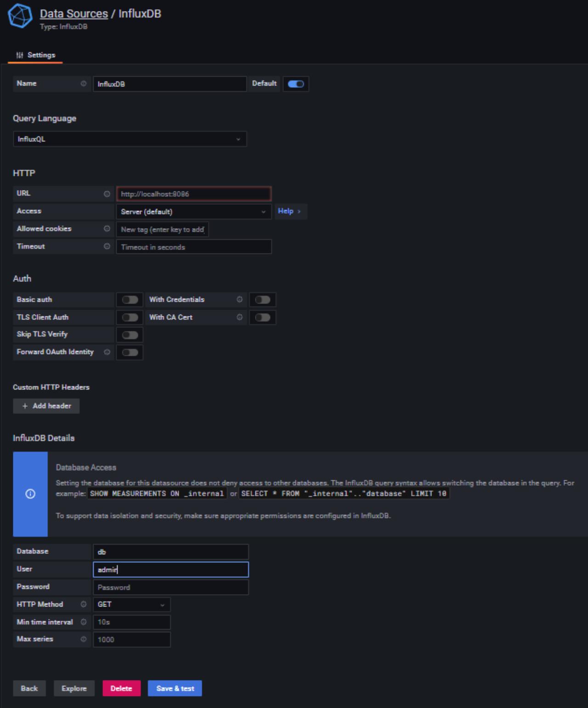Click the 'InfluxDB Details' section heading

coord(44,438)
